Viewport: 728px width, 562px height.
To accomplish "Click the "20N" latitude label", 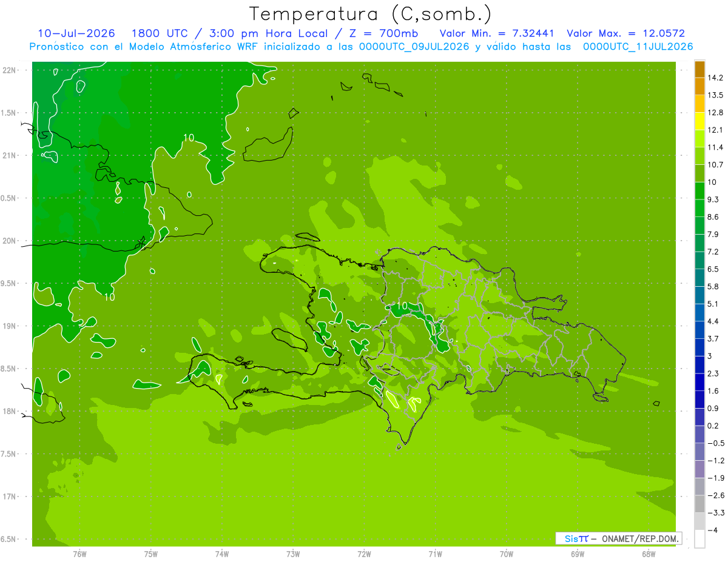I will 10,241.
